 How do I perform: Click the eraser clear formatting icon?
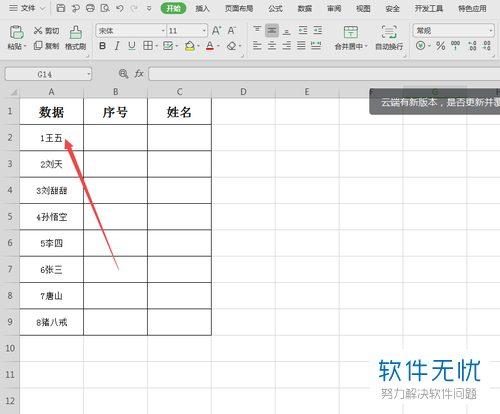coord(231,46)
